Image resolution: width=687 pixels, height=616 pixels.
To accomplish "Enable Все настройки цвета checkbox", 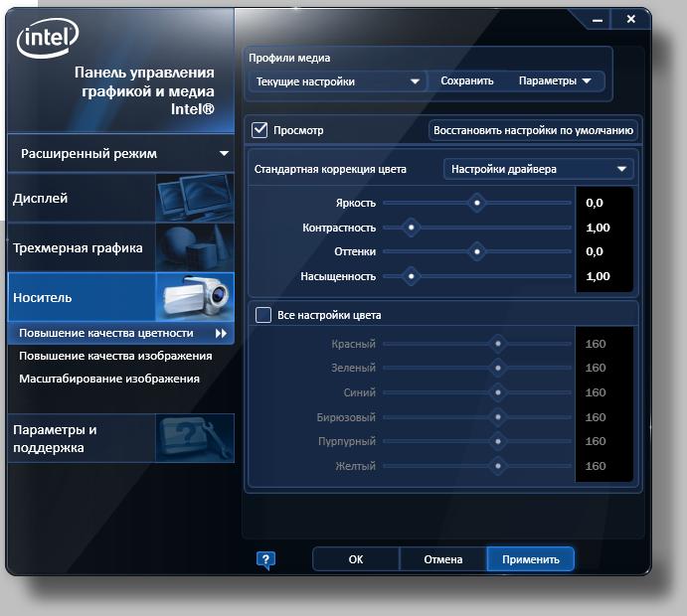I will pyautogui.click(x=262, y=315).
